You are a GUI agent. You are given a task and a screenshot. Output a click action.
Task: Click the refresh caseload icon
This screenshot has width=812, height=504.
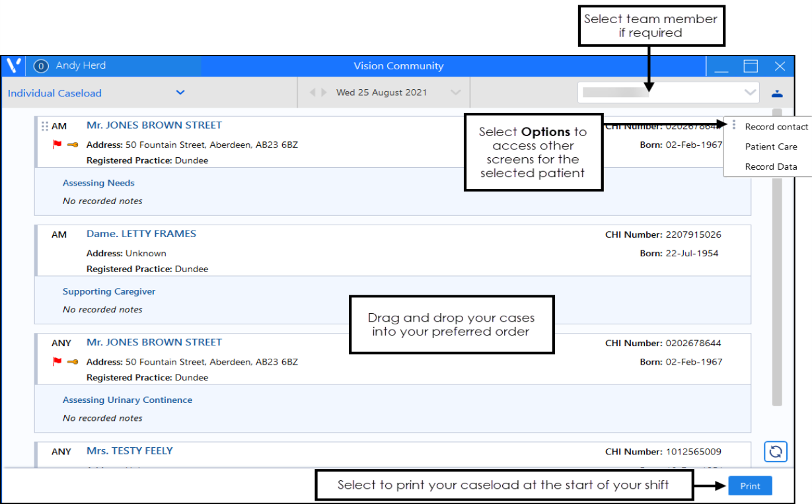click(776, 452)
